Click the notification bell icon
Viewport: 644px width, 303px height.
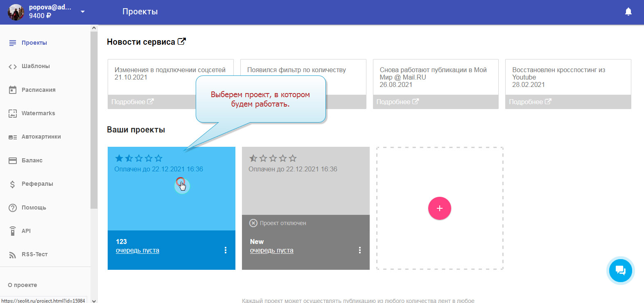(628, 12)
